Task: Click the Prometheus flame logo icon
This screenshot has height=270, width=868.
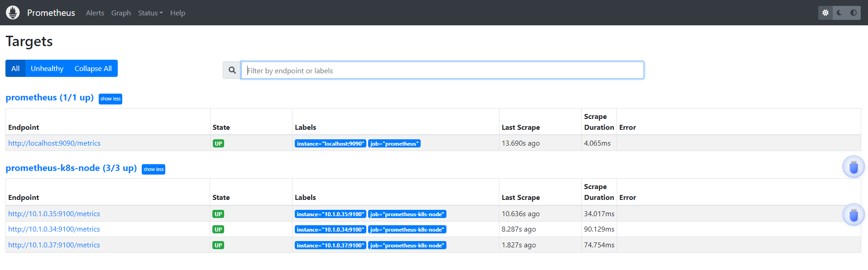Action: pos(13,13)
